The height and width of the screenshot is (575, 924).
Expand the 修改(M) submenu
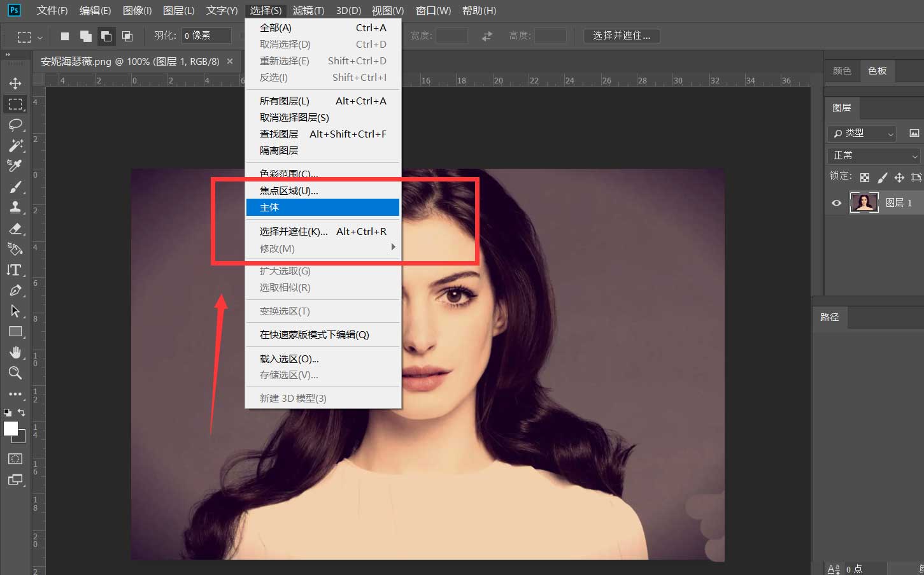point(323,248)
